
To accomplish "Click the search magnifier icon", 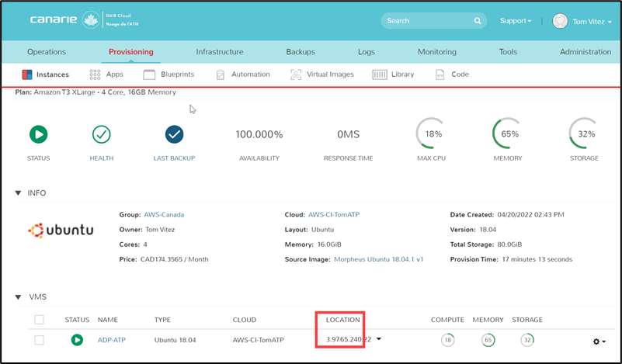I will tap(478, 21).
